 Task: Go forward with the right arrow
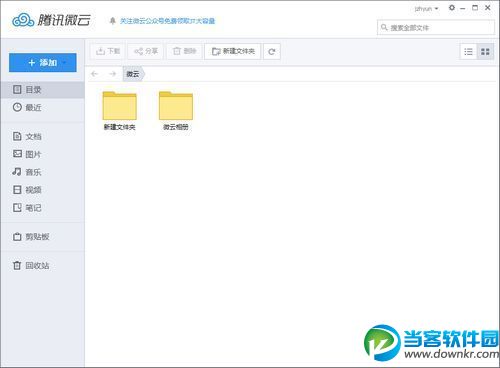click(113, 74)
